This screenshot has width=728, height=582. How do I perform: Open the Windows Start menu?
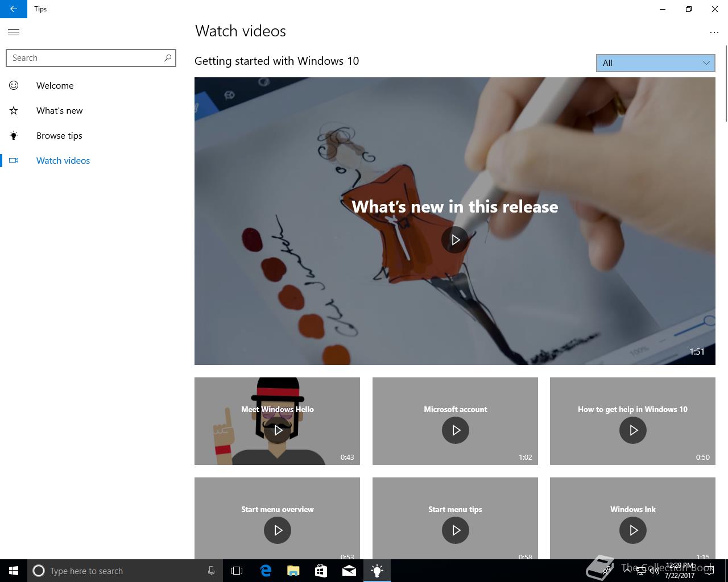(14, 571)
